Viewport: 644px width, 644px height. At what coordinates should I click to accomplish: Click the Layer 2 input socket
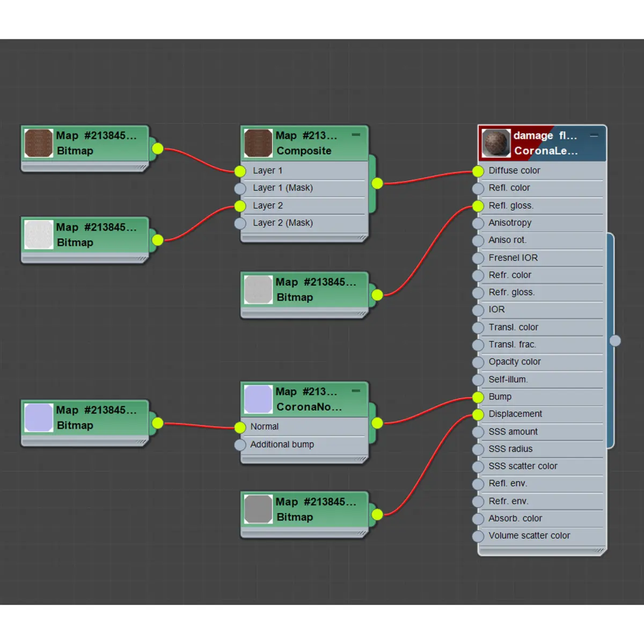[x=240, y=206]
